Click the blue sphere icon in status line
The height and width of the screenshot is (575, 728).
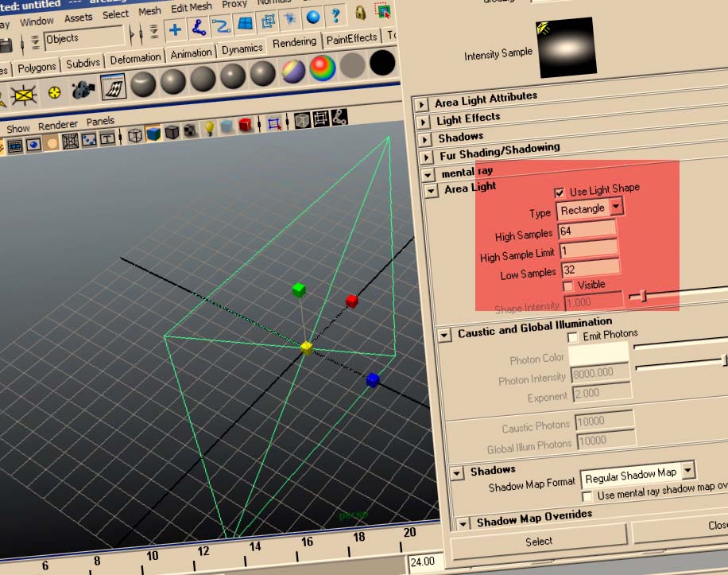[313, 17]
